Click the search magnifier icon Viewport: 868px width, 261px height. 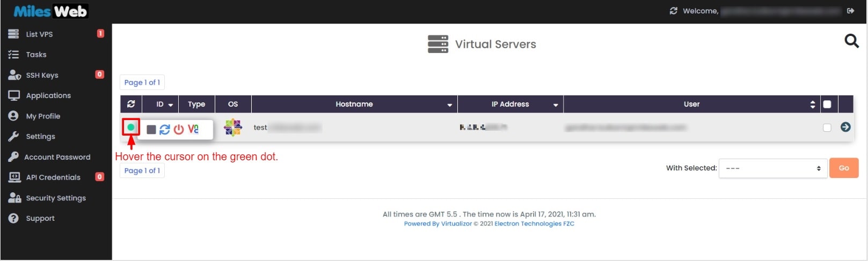pos(852,41)
